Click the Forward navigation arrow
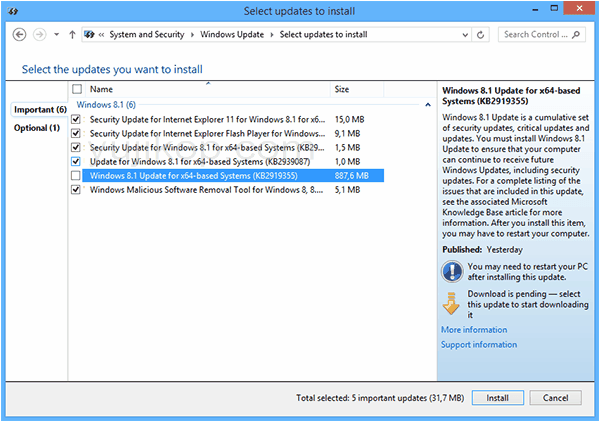The height and width of the screenshot is (422, 600). click(39, 35)
